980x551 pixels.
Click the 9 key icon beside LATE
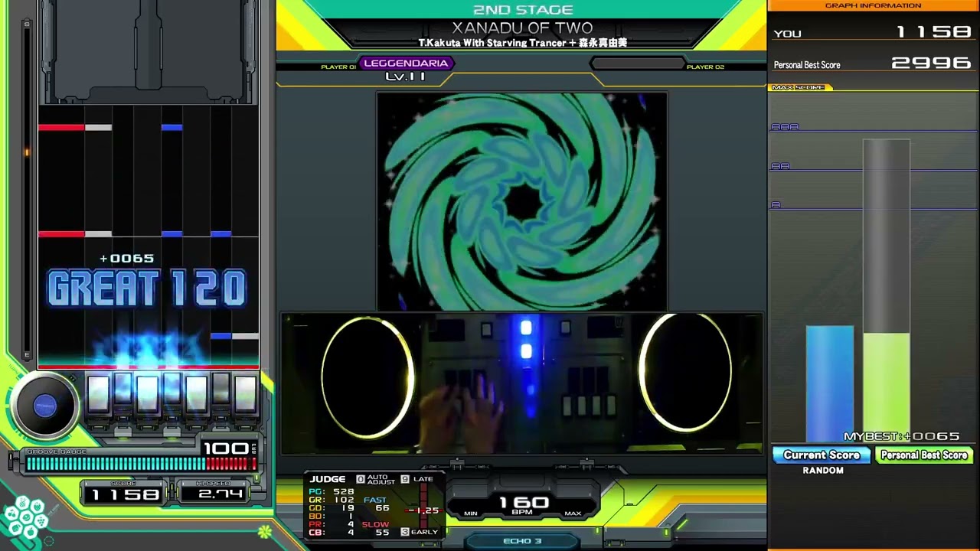(405, 480)
